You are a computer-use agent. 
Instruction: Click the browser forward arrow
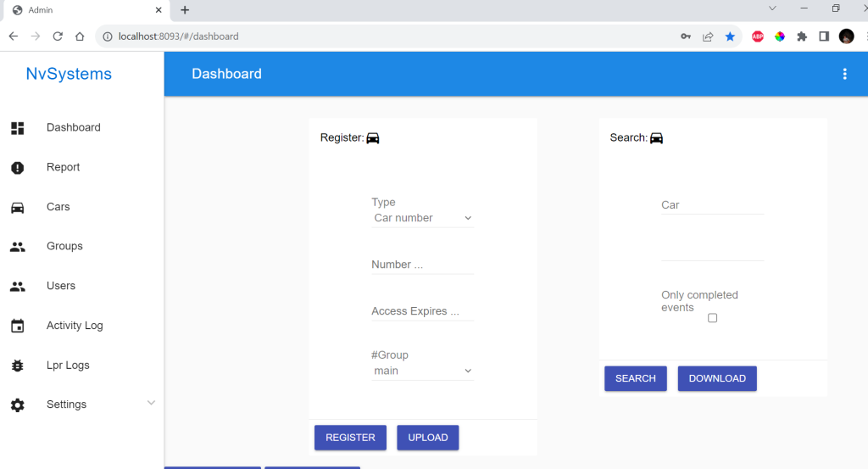[x=36, y=36]
